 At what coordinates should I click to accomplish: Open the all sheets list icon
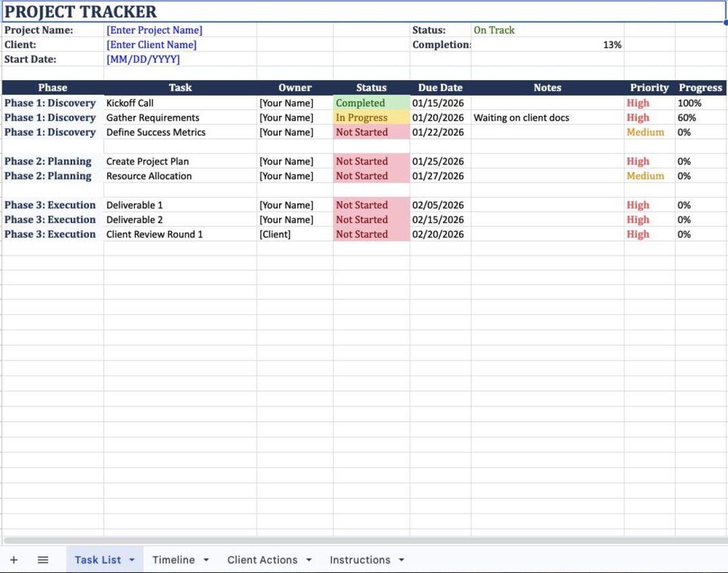[42, 560]
